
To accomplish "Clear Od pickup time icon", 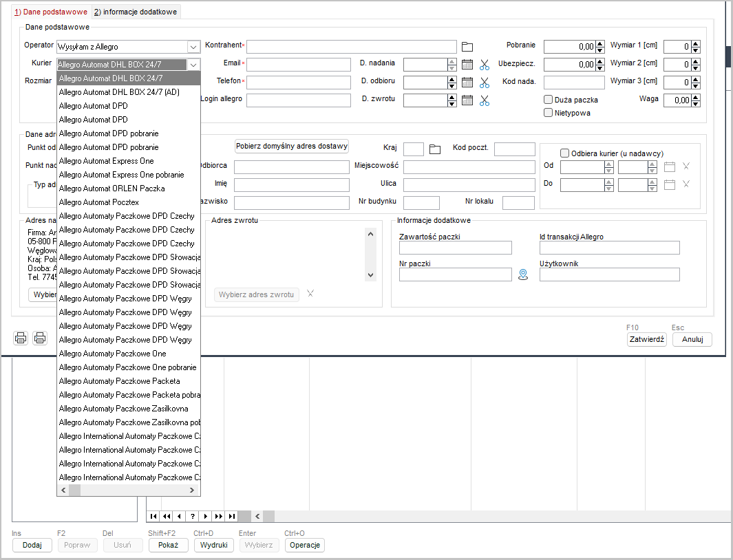I will tap(686, 166).
